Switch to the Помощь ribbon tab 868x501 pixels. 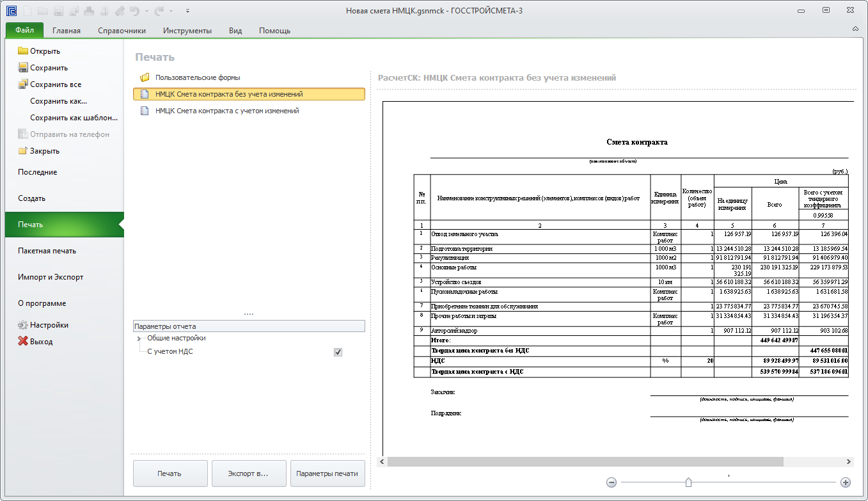[x=275, y=30]
